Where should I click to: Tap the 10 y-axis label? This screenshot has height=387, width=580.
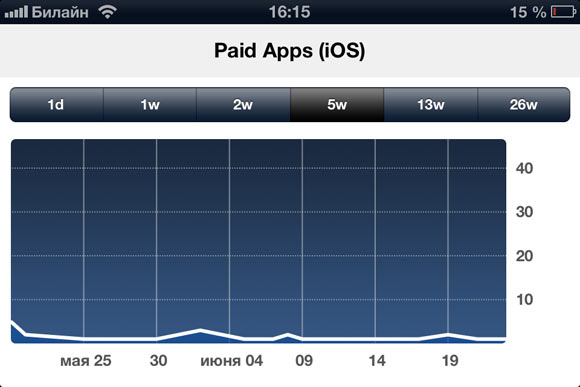click(524, 299)
